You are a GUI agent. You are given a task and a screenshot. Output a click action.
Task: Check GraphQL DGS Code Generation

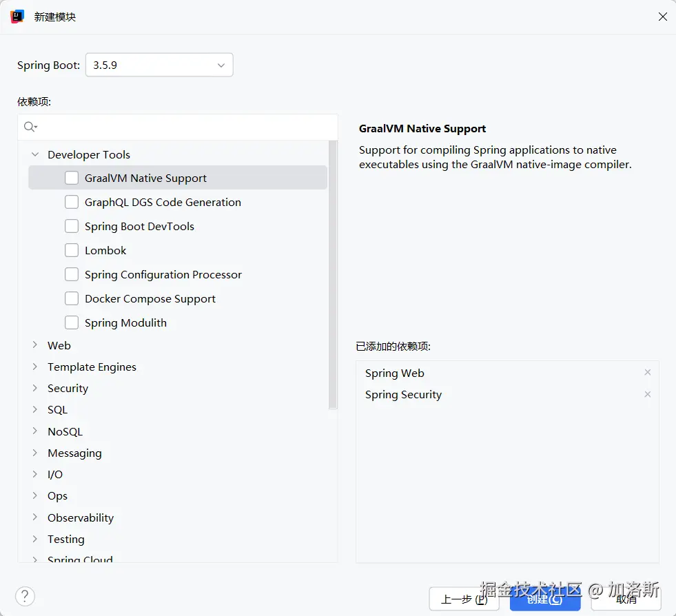click(72, 202)
